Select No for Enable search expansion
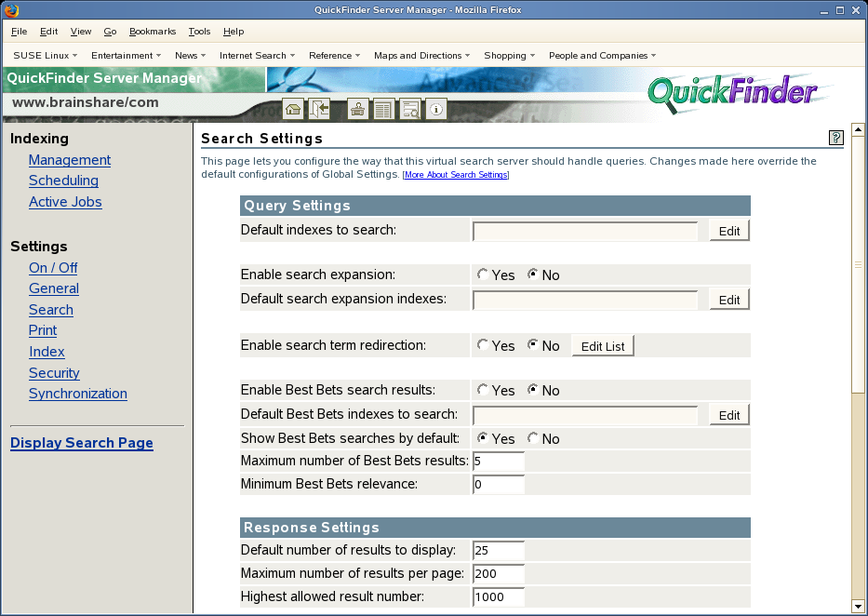The image size is (868, 616). [532, 275]
